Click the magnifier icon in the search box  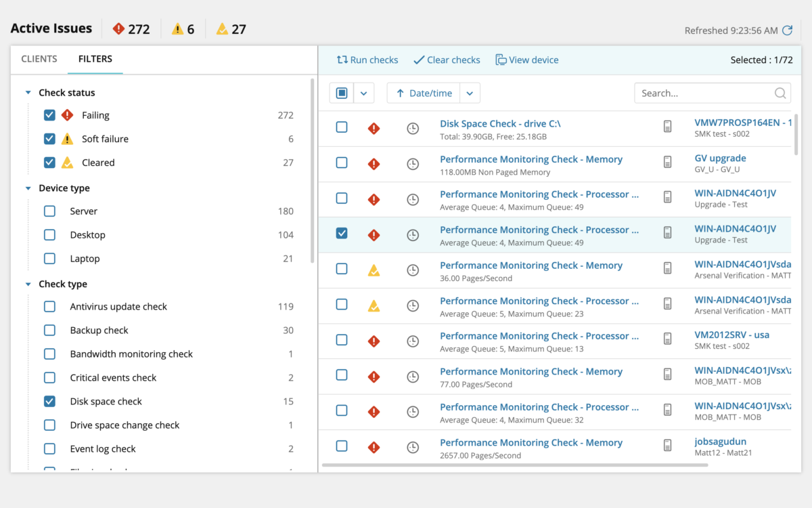(x=780, y=93)
